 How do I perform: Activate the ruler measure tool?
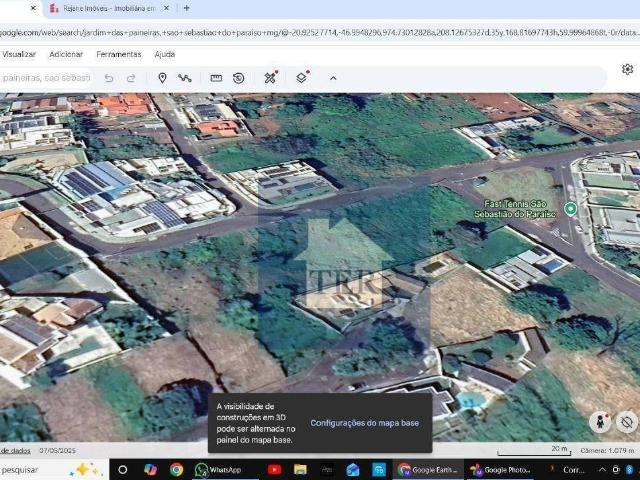coord(216,78)
